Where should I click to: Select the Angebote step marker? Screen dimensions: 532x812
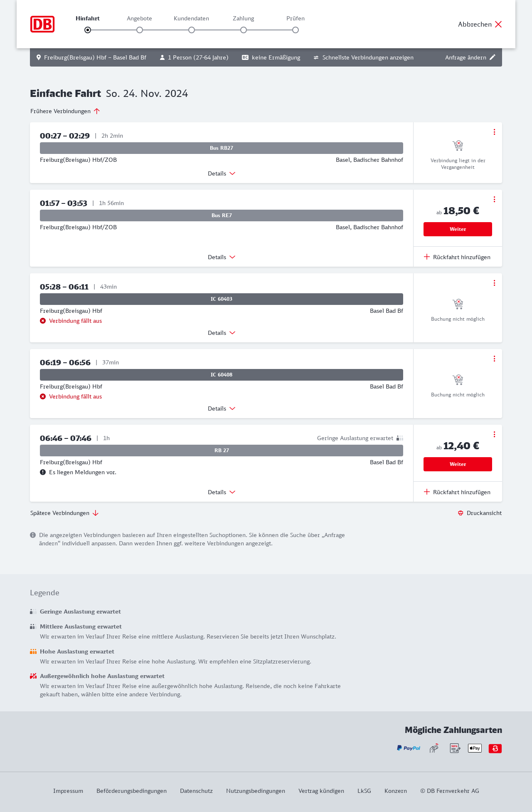[140, 30]
